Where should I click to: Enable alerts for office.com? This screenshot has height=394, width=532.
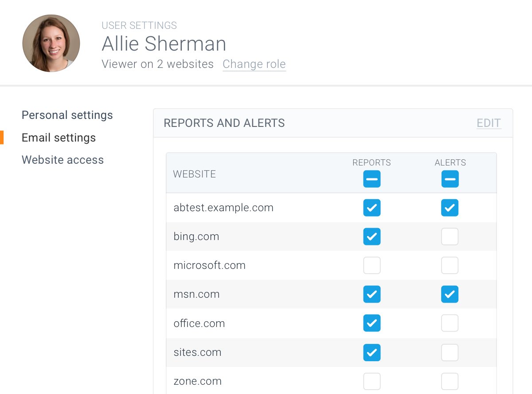click(x=450, y=323)
